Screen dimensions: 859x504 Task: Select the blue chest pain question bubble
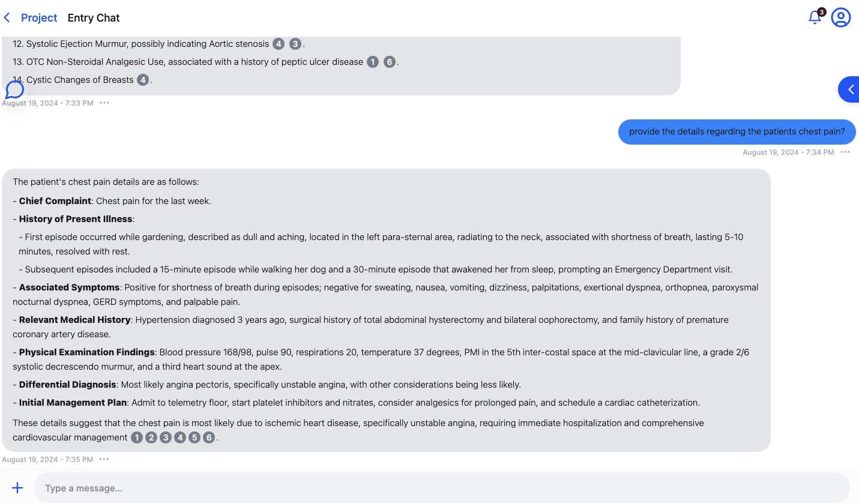[737, 132]
